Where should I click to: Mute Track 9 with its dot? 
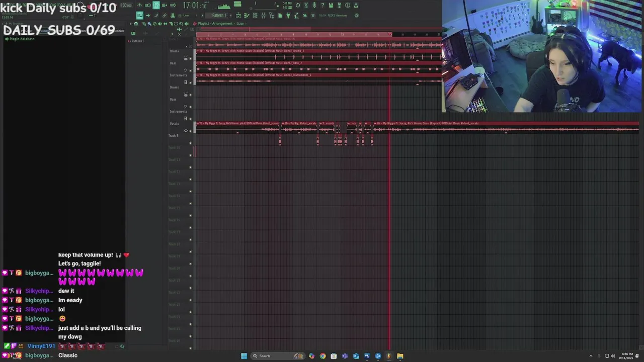click(190, 143)
